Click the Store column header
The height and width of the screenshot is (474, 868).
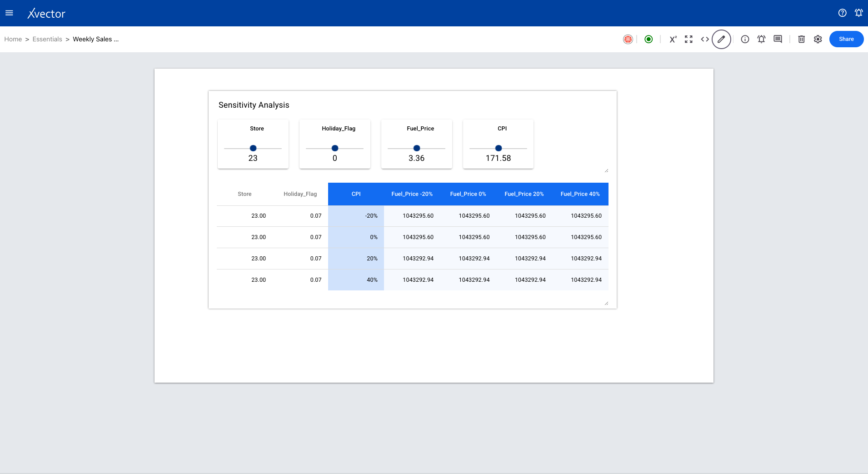click(x=244, y=194)
